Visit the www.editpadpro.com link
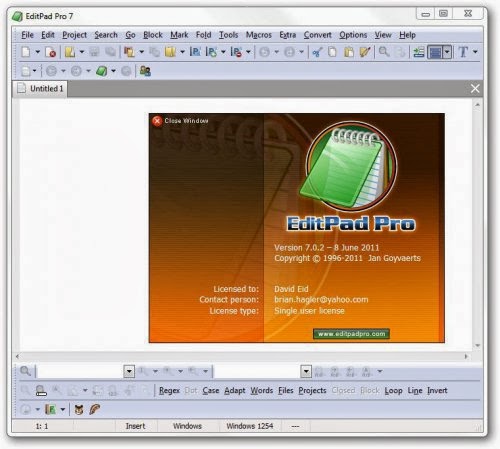Viewport: 500px width, 449px height. coord(351,334)
